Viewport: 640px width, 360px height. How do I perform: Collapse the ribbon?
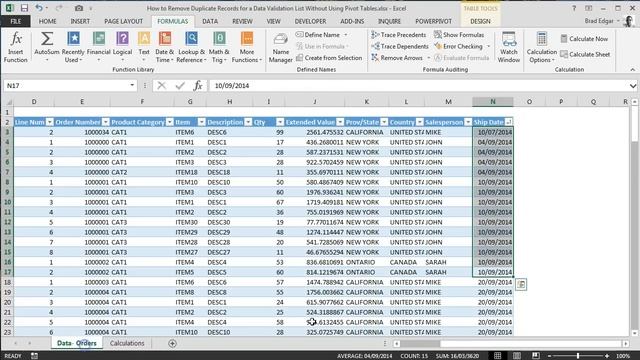click(x=633, y=70)
